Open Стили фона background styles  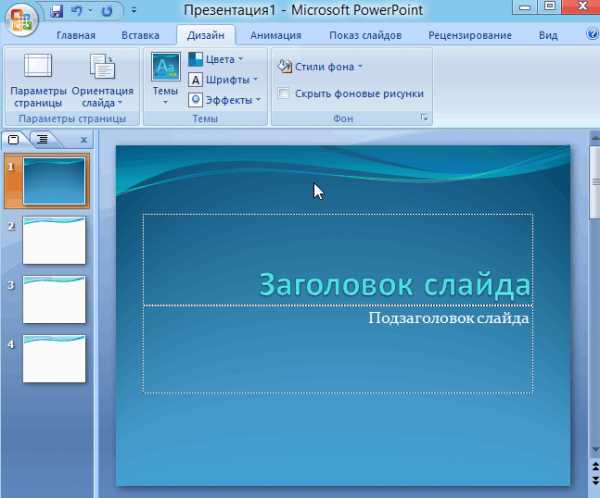[320, 67]
